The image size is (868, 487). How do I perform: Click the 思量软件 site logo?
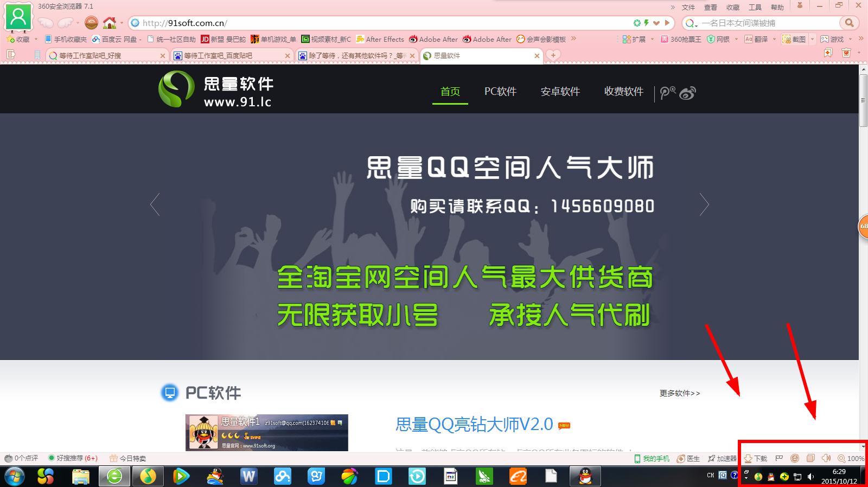pyautogui.click(x=216, y=89)
